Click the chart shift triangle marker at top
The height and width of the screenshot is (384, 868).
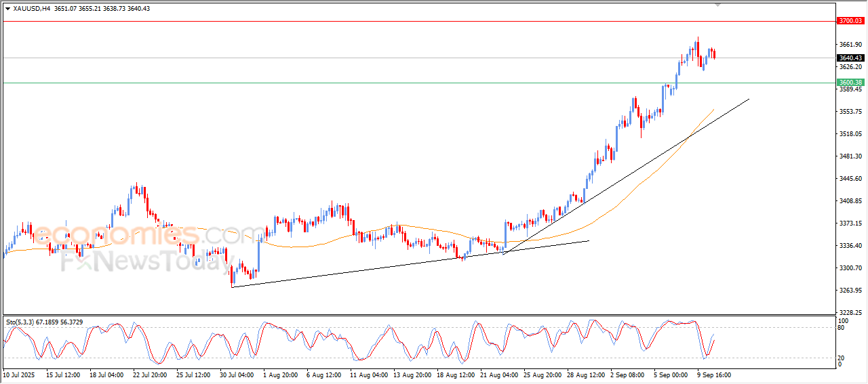click(717, 5)
